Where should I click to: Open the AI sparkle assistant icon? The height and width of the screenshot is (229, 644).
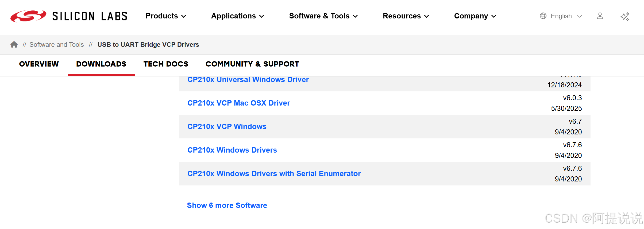(625, 17)
